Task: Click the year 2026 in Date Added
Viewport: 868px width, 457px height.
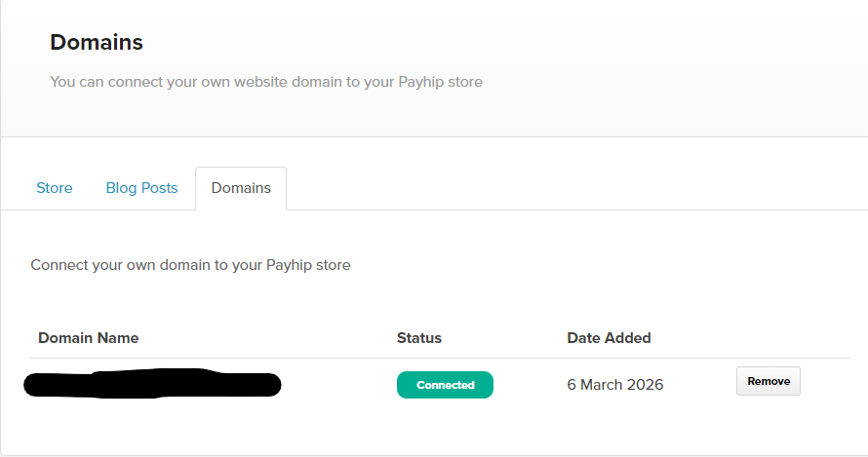Action: [x=646, y=385]
